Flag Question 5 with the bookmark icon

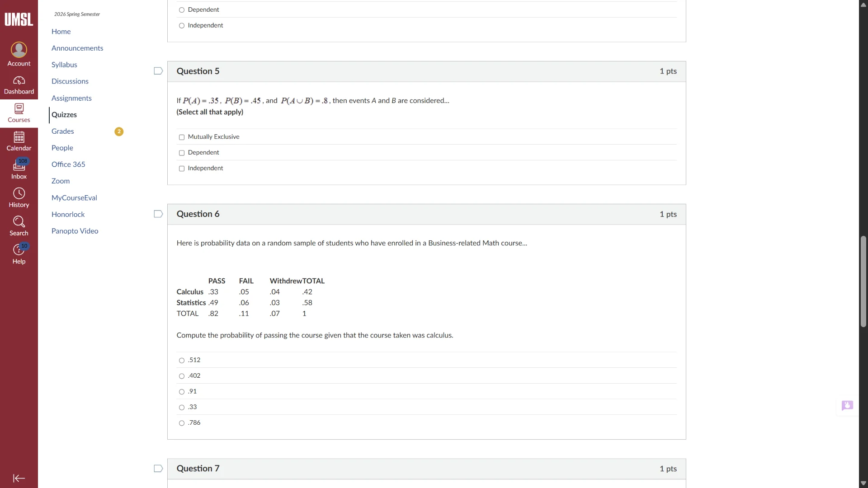click(158, 71)
